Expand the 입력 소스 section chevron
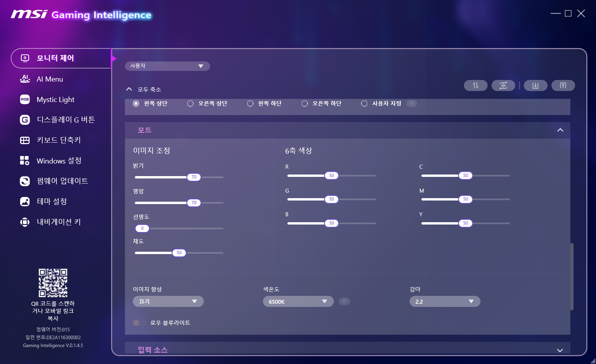The height and width of the screenshot is (364, 596). pyautogui.click(x=560, y=350)
